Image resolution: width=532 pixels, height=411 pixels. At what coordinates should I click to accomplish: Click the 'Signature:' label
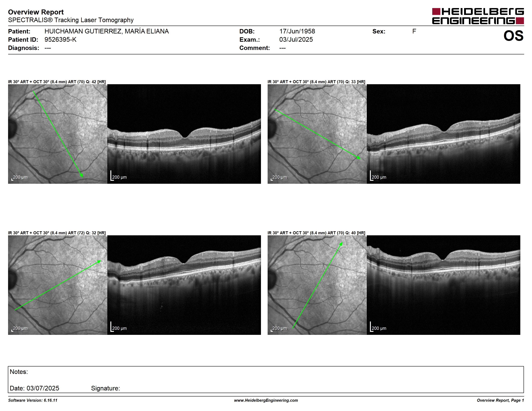point(105,388)
